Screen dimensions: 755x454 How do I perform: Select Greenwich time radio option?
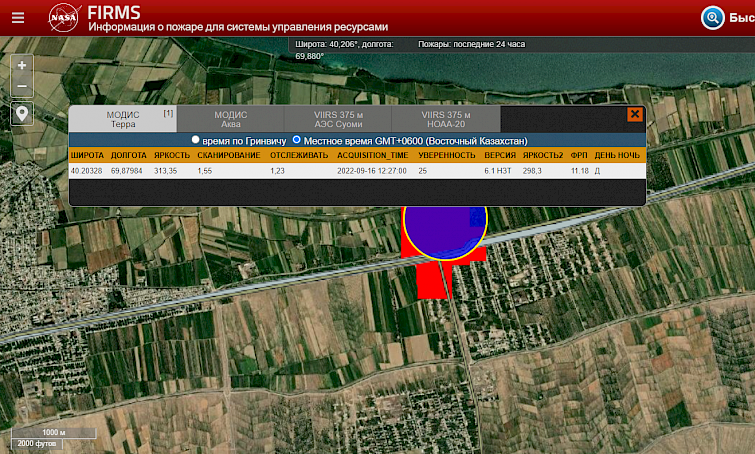click(x=196, y=141)
